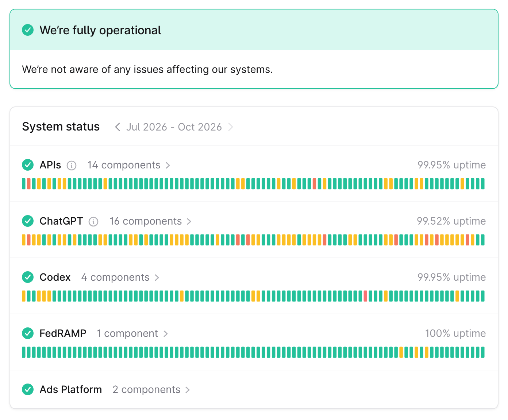The height and width of the screenshot is (420, 508).
Task: Click the FedRAMP '100% uptime' value
Action: [455, 334]
